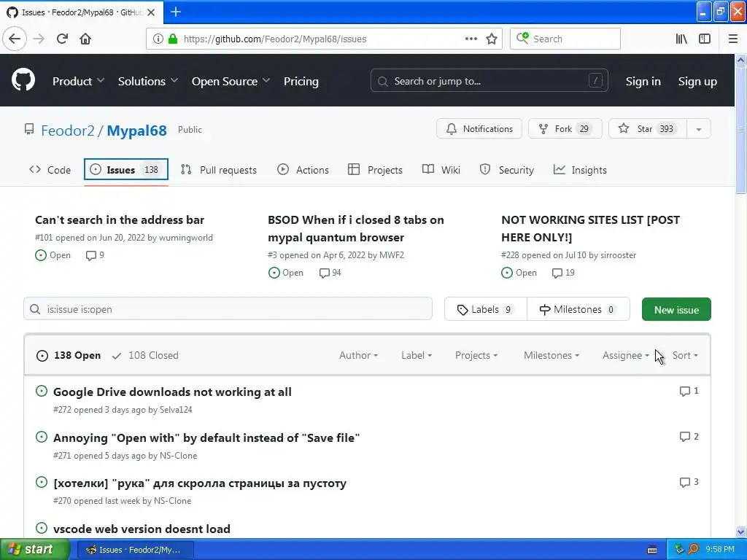Open the Pricing link
747x560 pixels.
click(301, 82)
